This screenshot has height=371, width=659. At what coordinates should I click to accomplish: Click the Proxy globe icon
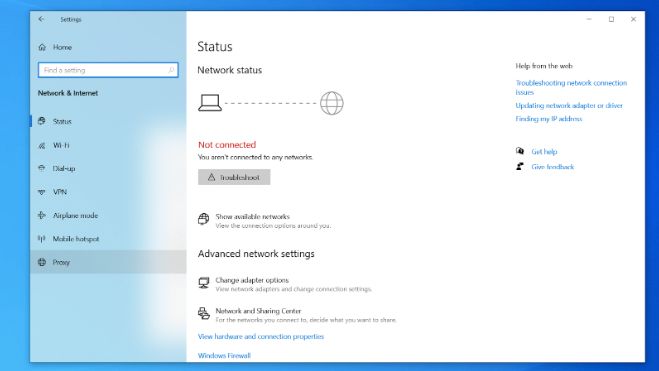click(x=42, y=262)
